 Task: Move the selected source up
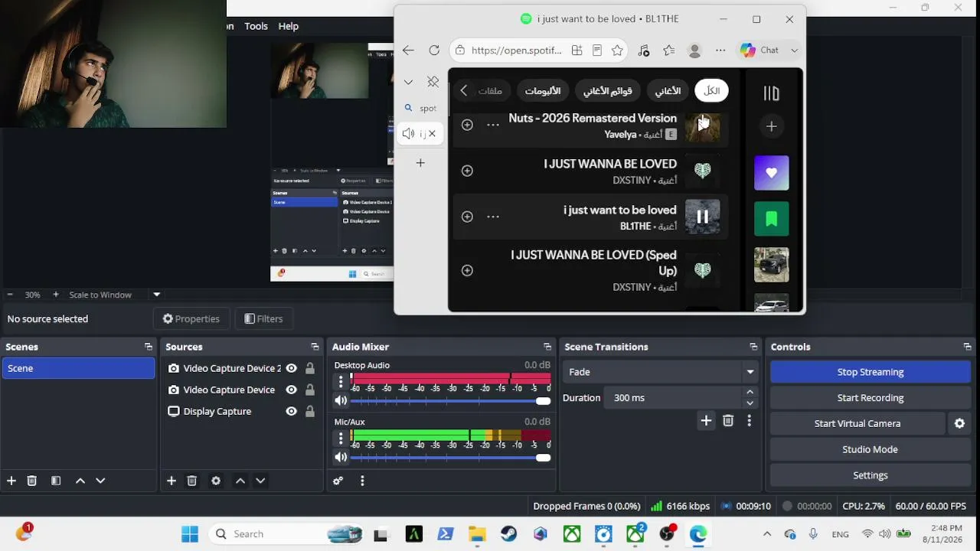click(240, 481)
